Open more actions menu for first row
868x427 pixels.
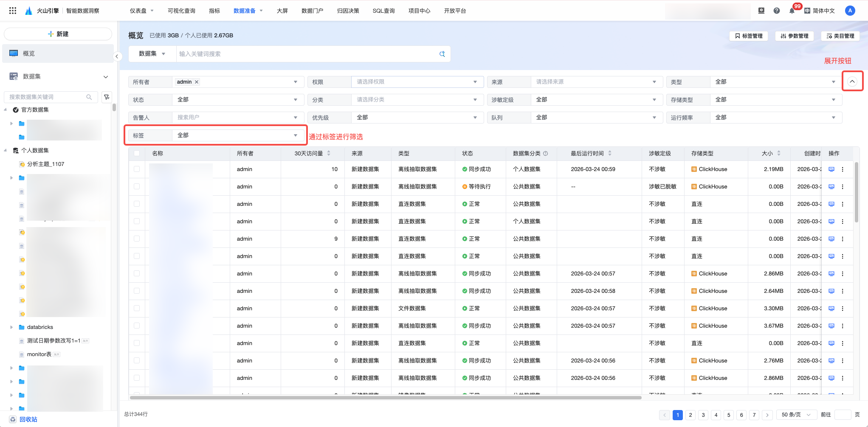pyautogui.click(x=843, y=169)
